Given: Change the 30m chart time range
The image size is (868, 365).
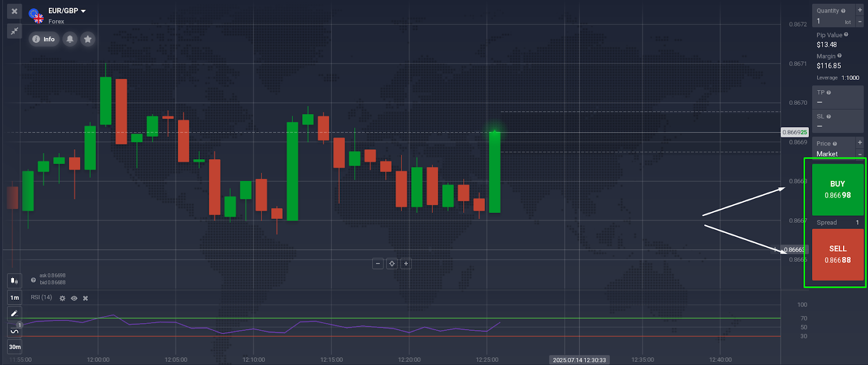Looking at the screenshot, I should 15,347.
